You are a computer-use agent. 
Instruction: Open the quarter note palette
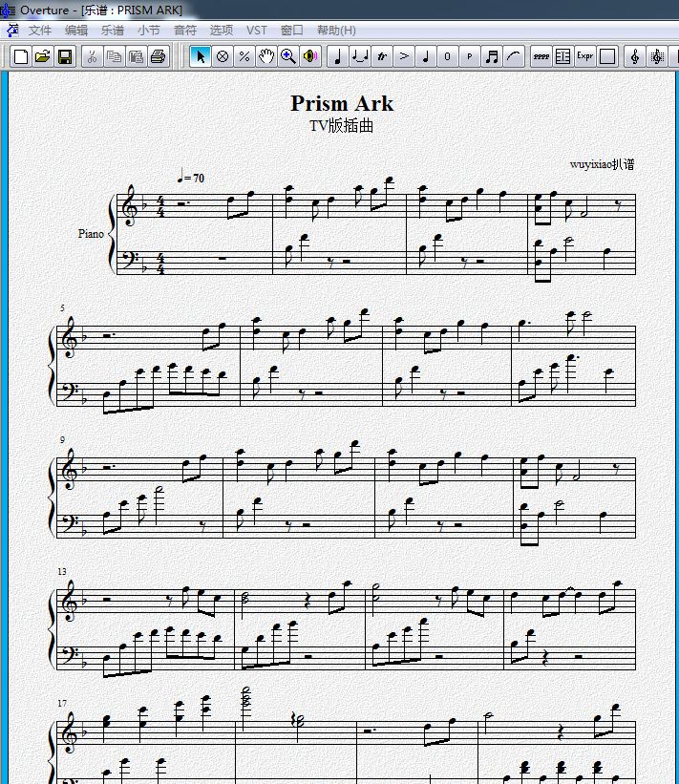(x=337, y=56)
